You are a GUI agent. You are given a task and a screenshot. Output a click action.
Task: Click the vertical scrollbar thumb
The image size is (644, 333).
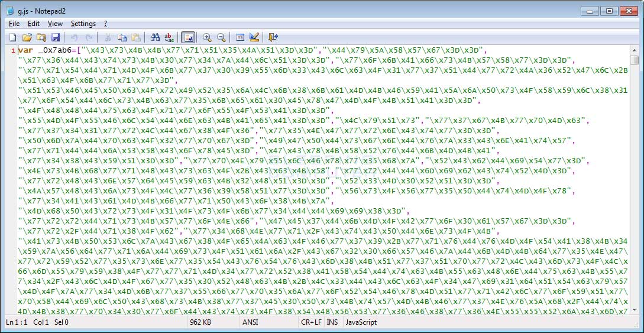(635, 60)
